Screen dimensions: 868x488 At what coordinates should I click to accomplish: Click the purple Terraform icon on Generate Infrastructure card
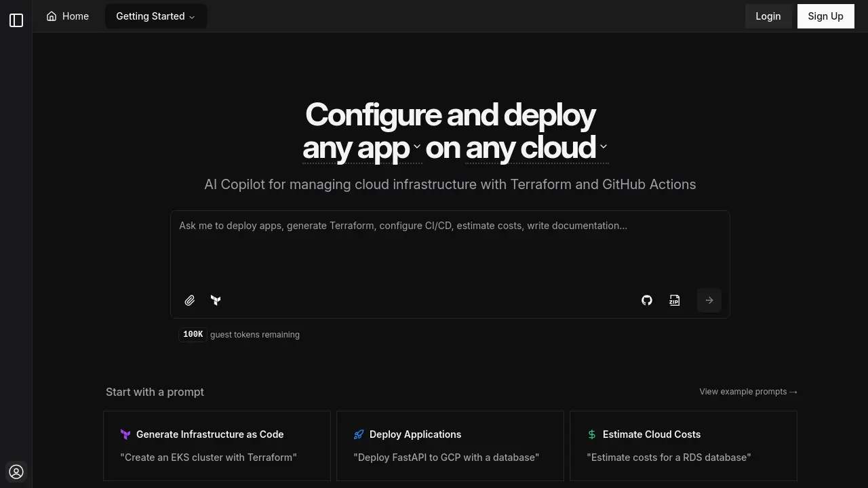125,434
